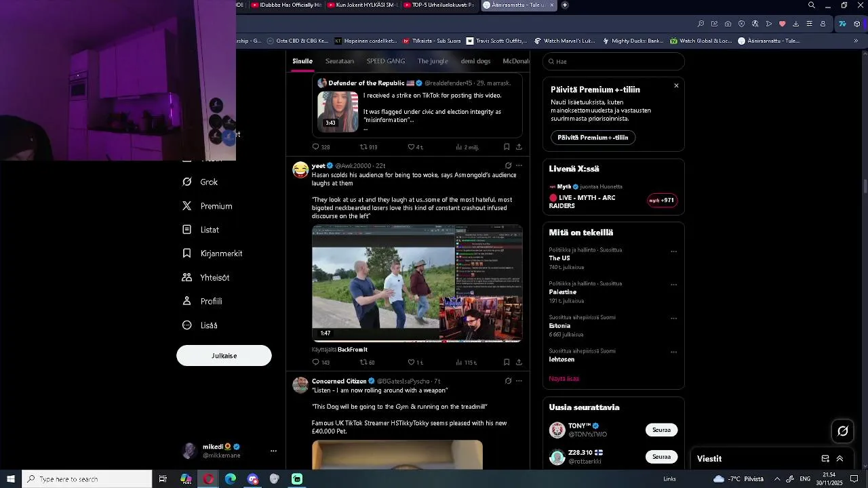Open Grok icon on Concerned Citizen post
Image resolution: width=868 pixels, height=488 pixels.
[508, 381]
